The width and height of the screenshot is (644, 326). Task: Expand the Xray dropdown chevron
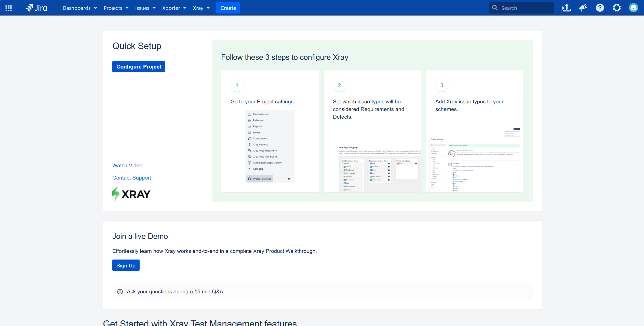pos(208,8)
